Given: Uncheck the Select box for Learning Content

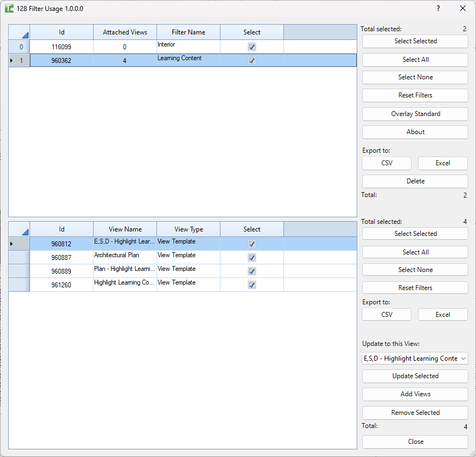Looking at the screenshot, I should (252, 60).
